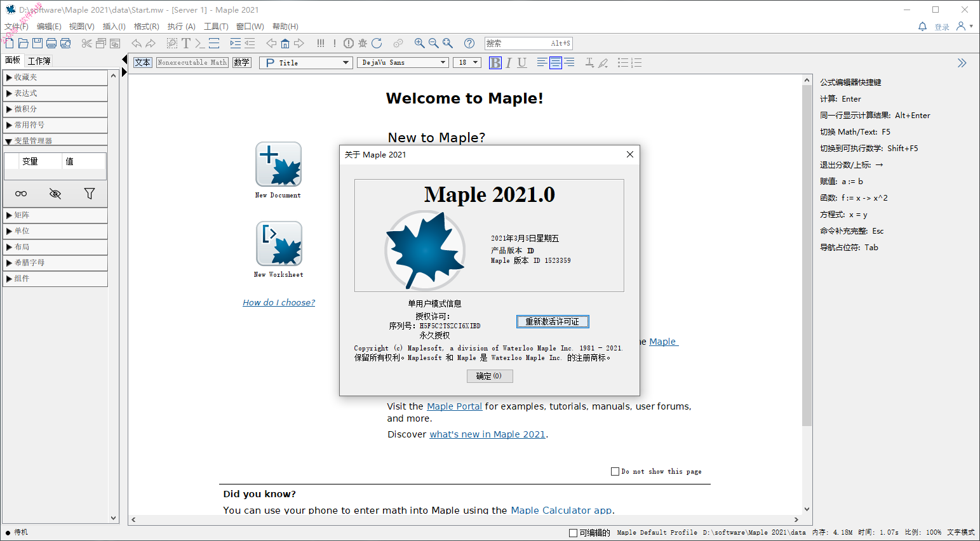The height and width of the screenshot is (541, 980).
Task: Choose highlight color with the marker icon
Action: pos(603,62)
